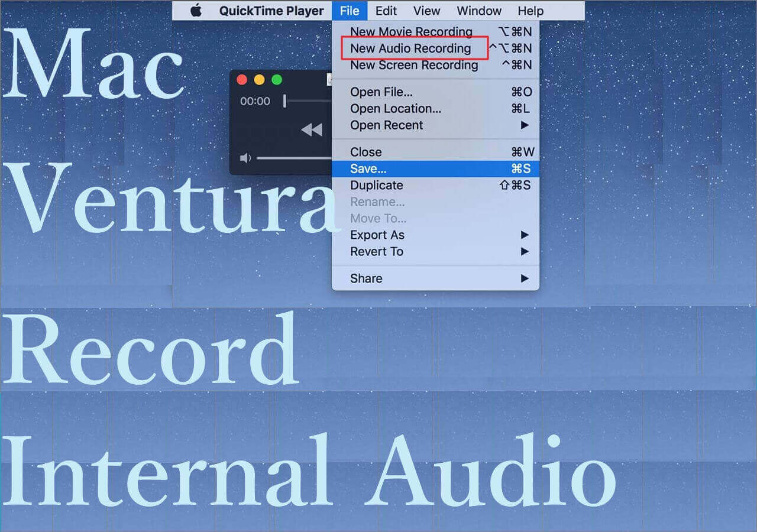Open the Apple menu
757x532 pixels.
click(196, 11)
